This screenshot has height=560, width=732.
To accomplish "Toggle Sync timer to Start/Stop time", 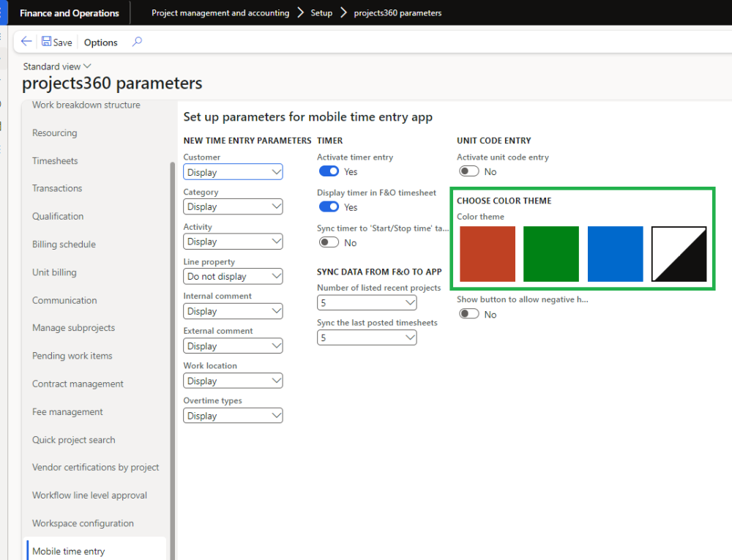I will 329,242.
